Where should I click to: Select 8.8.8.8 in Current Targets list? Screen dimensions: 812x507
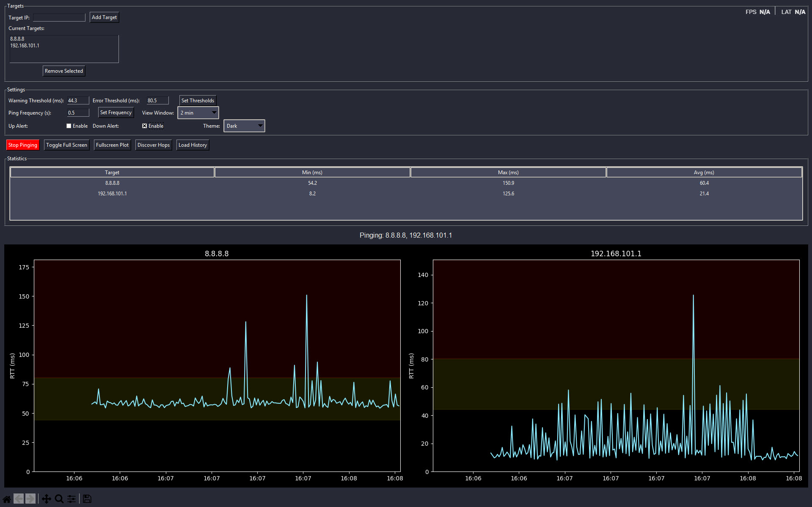point(18,38)
